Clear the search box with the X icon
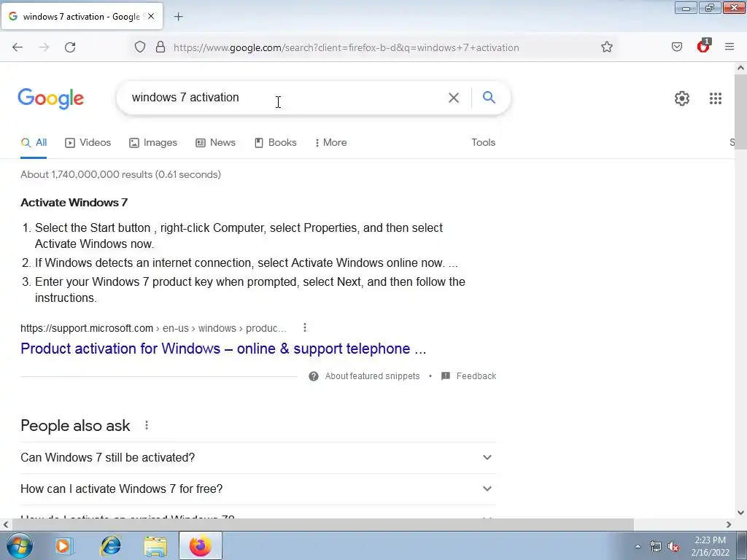The width and height of the screenshot is (747, 560). 454,98
